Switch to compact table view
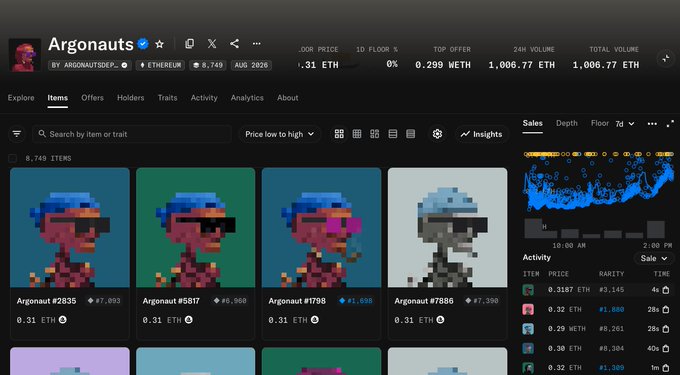 tap(411, 134)
